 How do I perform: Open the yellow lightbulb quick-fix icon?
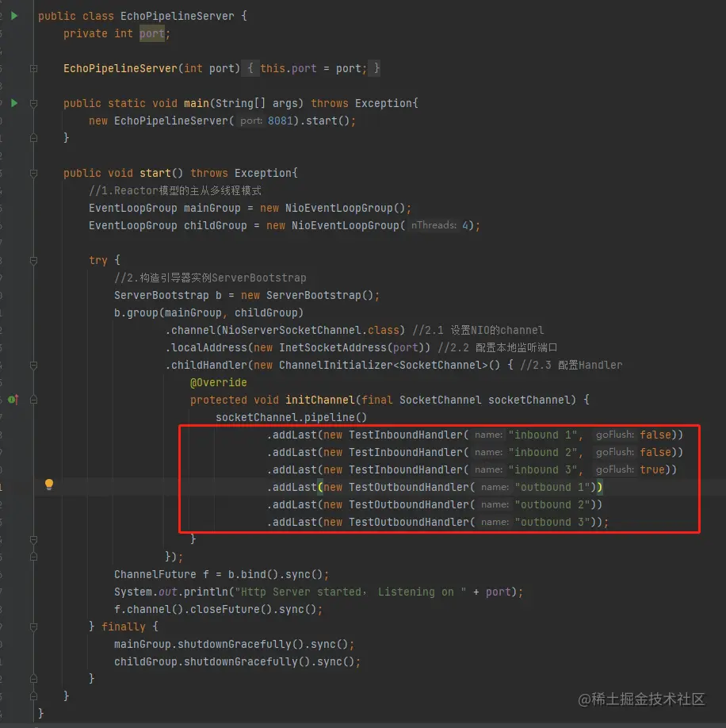point(48,485)
